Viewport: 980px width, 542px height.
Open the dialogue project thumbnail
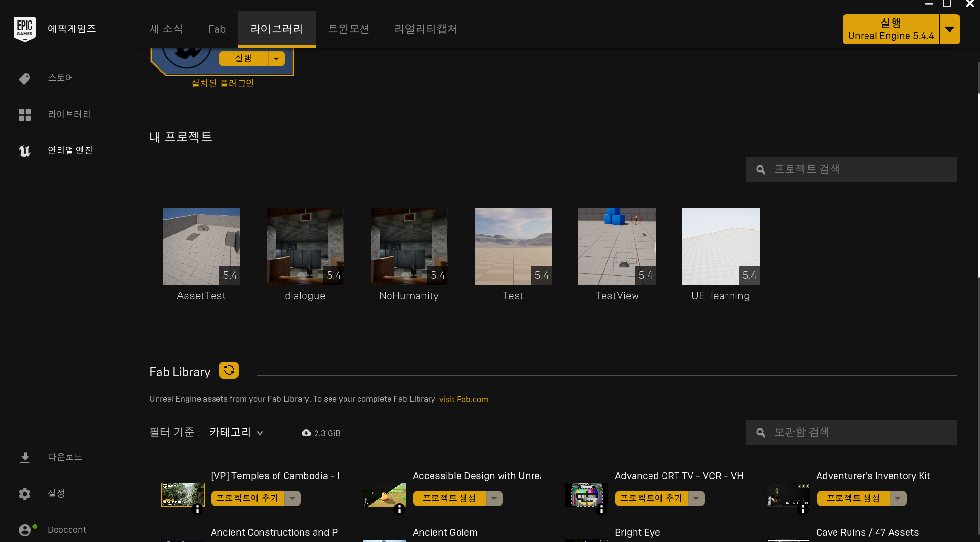(305, 247)
